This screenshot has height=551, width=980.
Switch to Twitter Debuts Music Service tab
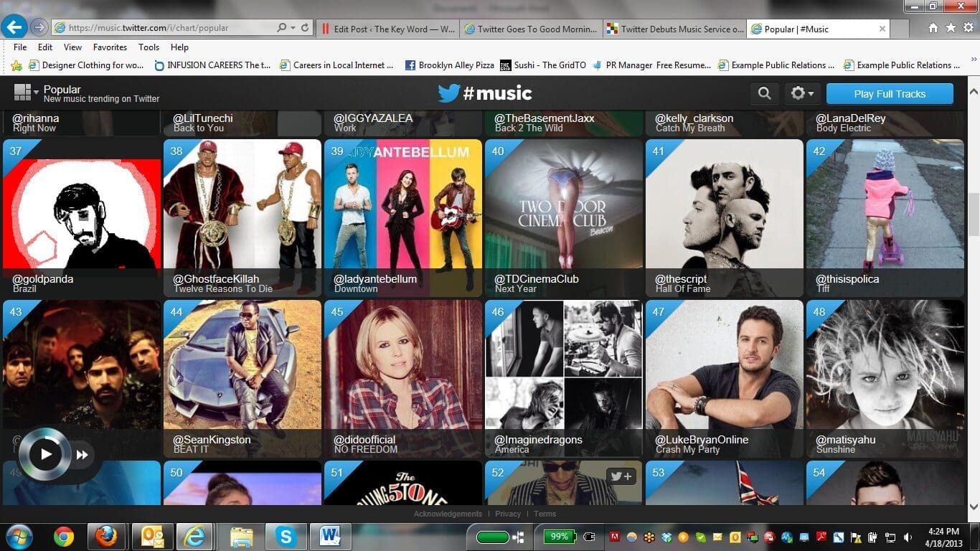pyautogui.click(x=674, y=29)
